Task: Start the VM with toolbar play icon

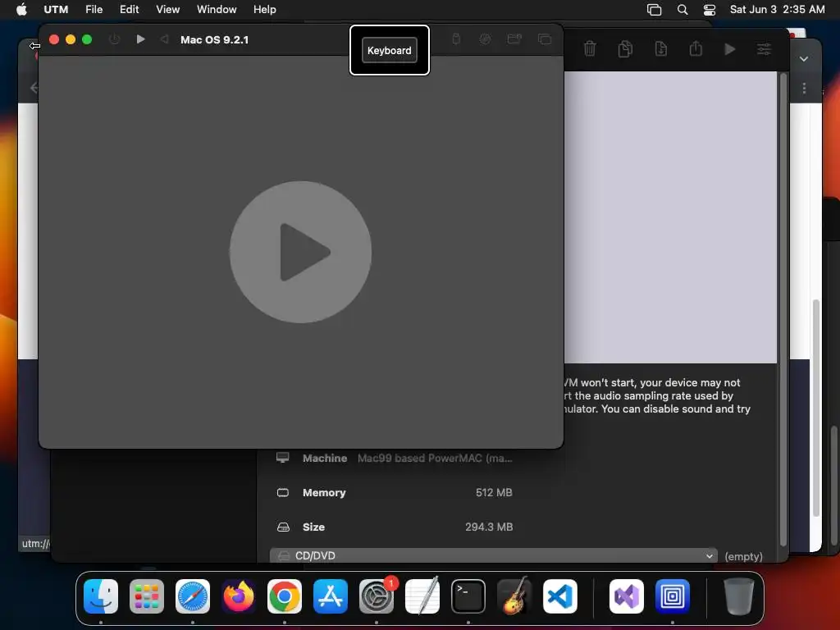Action: click(140, 39)
